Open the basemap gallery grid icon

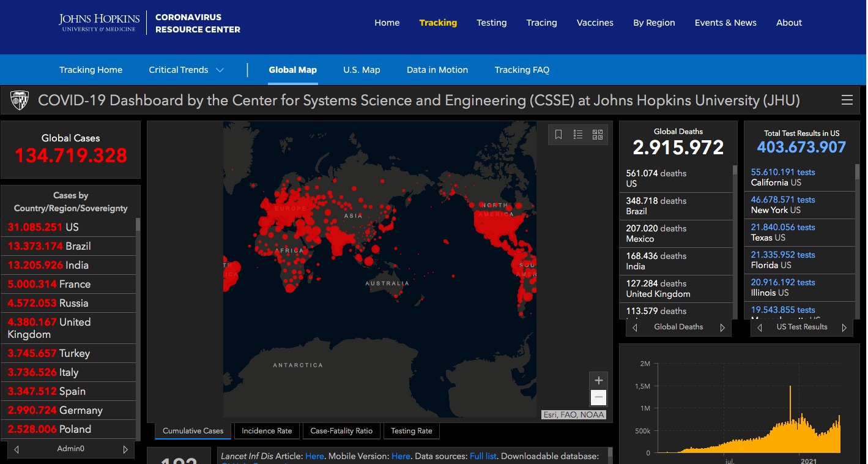[x=598, y=135]
